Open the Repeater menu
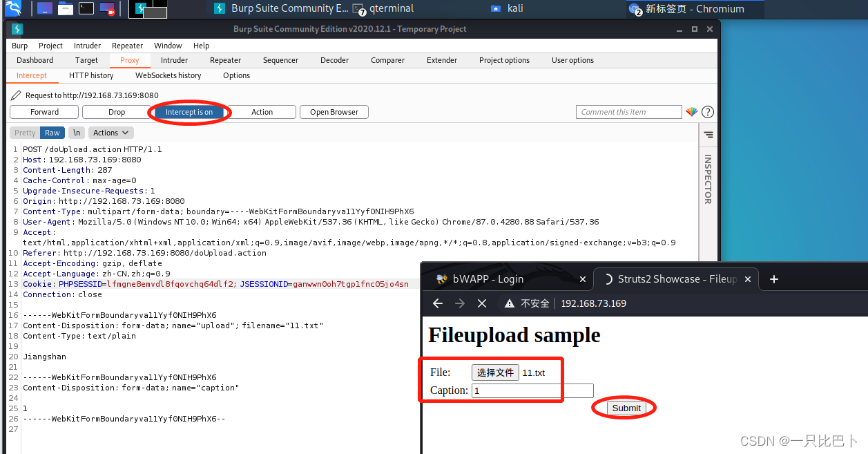This screenshot has height=454, width=868. (x=127, y=46)
